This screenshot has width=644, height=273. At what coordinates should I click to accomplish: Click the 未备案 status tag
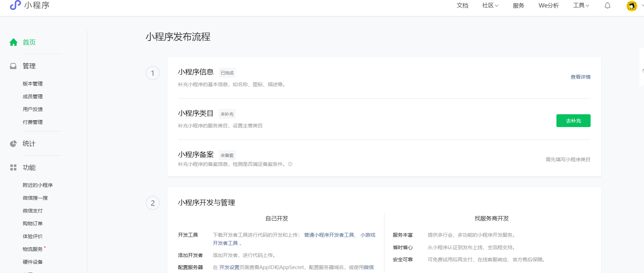[x=227, y=156]
